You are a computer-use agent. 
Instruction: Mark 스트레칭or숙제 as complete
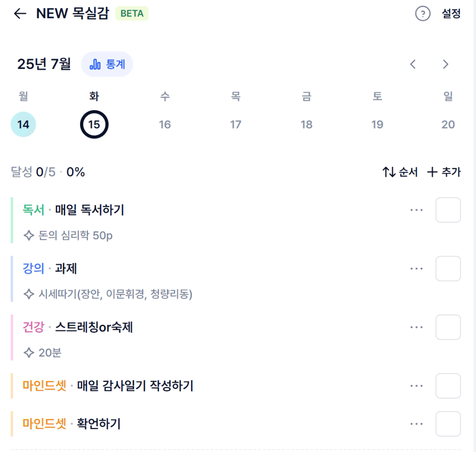(x=448, y=327)
